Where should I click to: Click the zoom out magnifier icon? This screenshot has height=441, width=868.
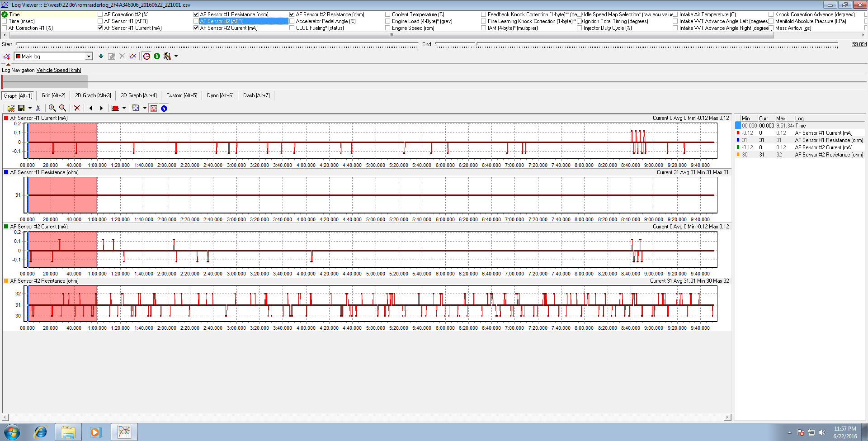63,108
